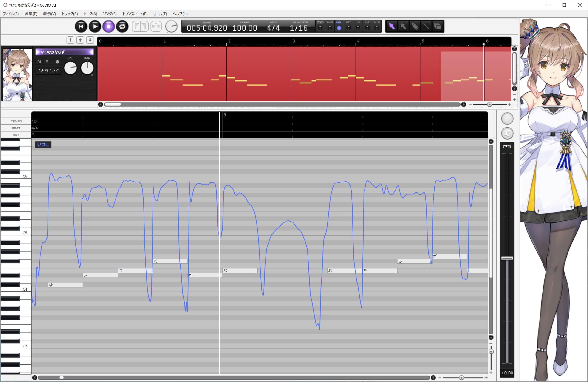
Task: Open the トランスポート(P) menu
Action: point(135,14)
